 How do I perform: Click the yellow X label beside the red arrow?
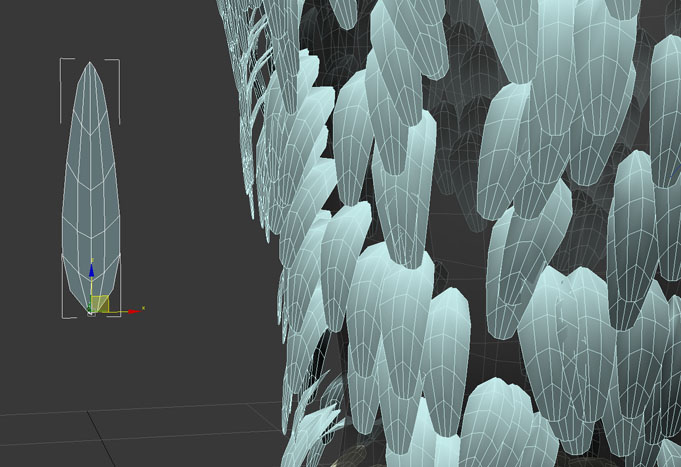(x=143, y=308)
